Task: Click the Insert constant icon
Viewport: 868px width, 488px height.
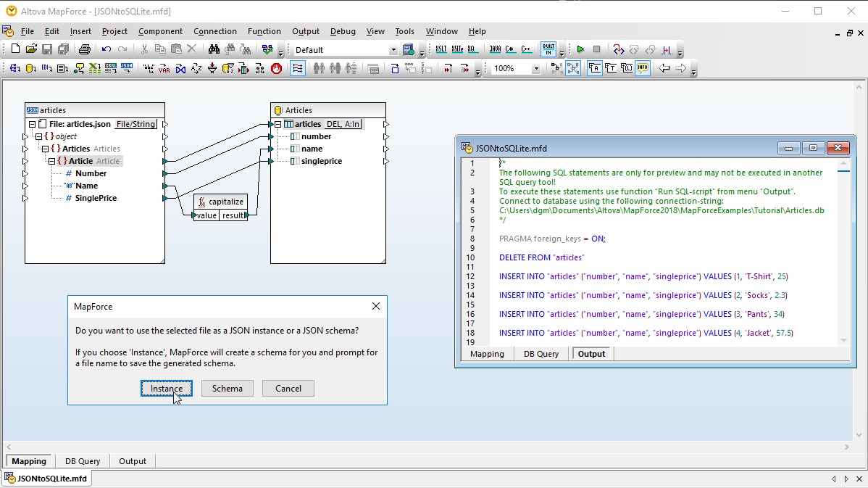Action: coord(149,68)
